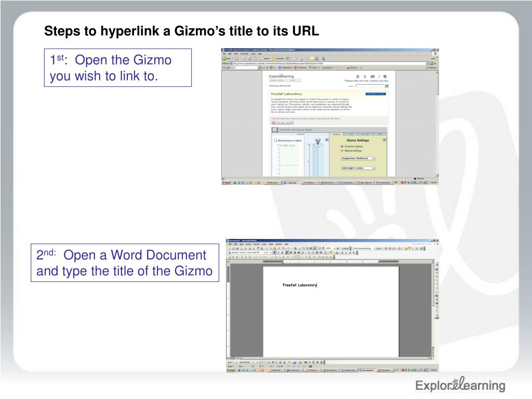
Task: Click the Italic button in Word's formatting toolbar
Action: tap(278, 252)
